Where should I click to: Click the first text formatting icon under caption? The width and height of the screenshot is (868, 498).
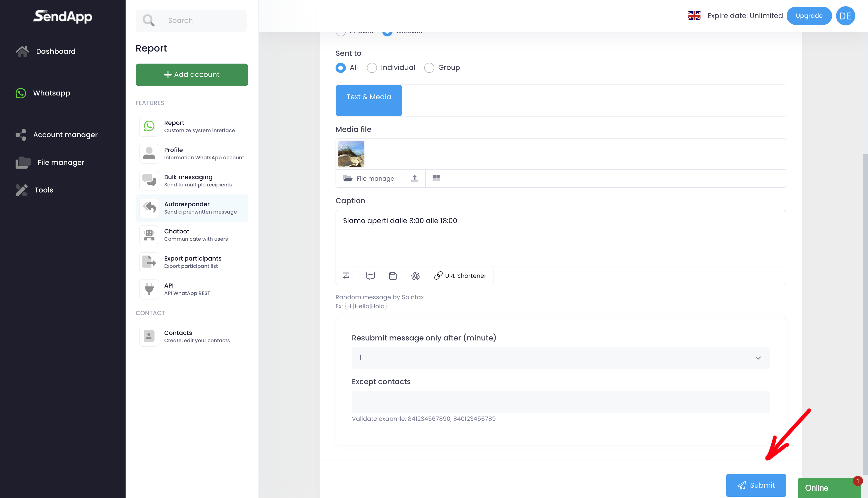click(x=346, y=276)
